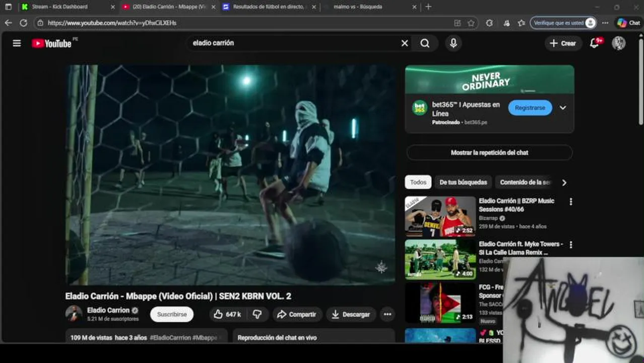The height and width of the screenshot is (363, 644).
Task: Open a new browser tab
Action: click(x=428, y=7)
